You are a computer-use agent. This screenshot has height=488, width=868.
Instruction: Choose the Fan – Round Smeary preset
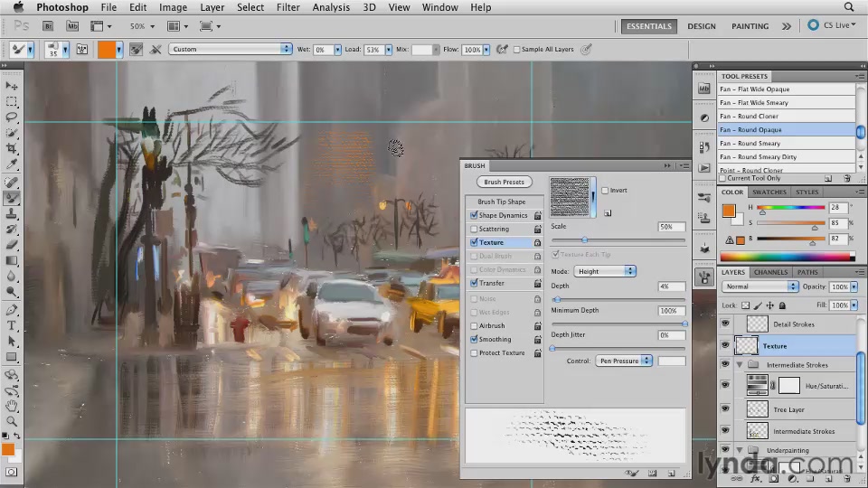point(786,144)
